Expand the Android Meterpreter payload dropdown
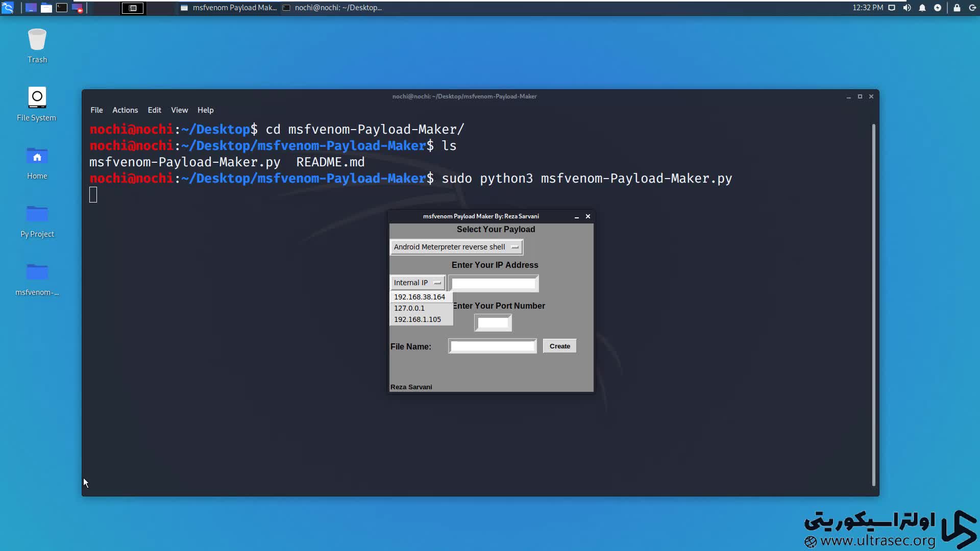Image resolution: width=980 pixels, height=551 pixels. [456, 247]
